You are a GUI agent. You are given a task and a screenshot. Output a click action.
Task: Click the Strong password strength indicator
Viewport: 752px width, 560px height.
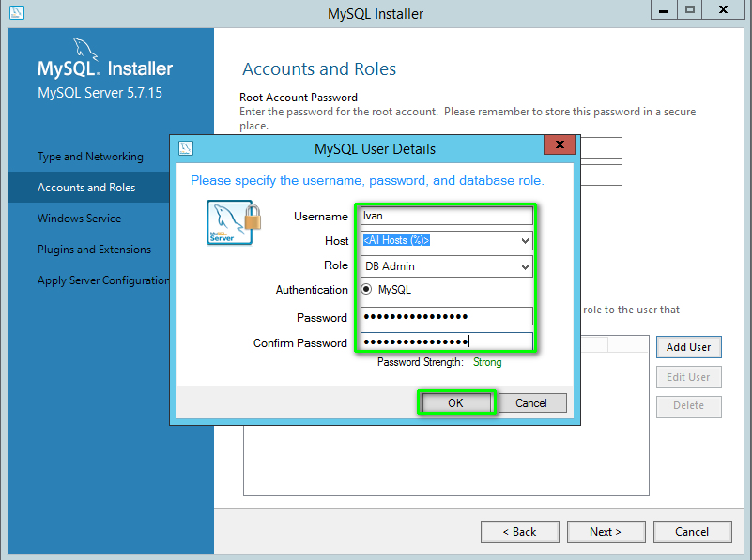click(x=487, y=362)
